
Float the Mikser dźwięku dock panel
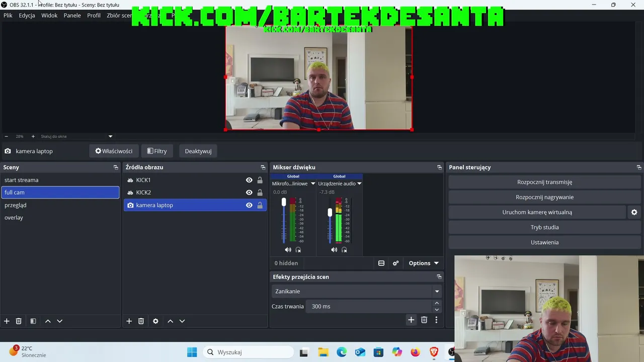coord(439,167)
